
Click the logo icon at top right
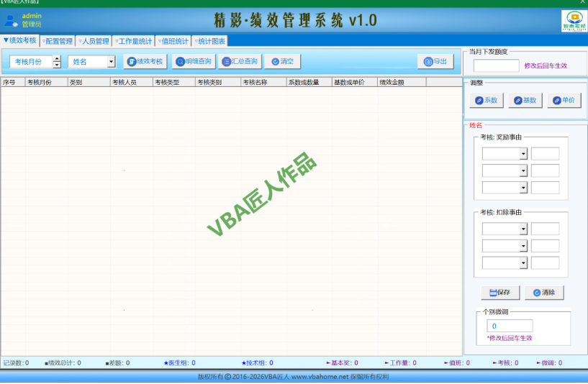point(574,21)
